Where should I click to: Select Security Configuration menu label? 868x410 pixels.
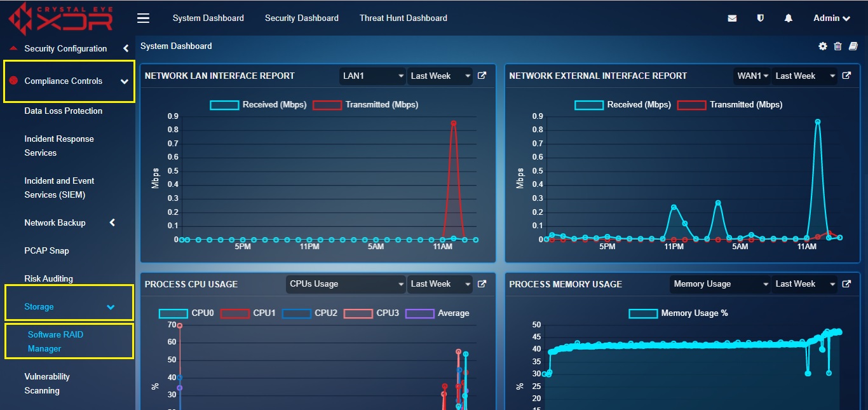click(65, 48)
